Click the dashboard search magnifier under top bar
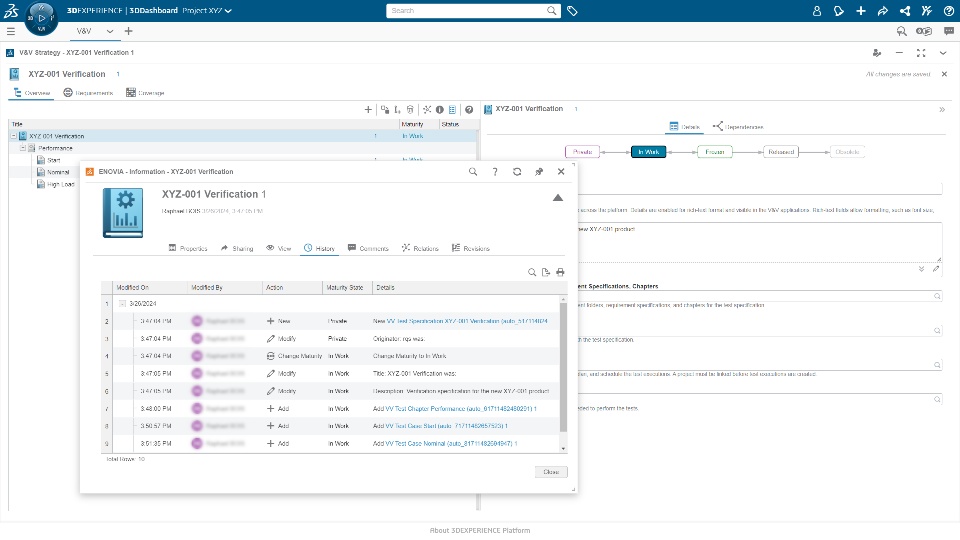 [901, 31]
